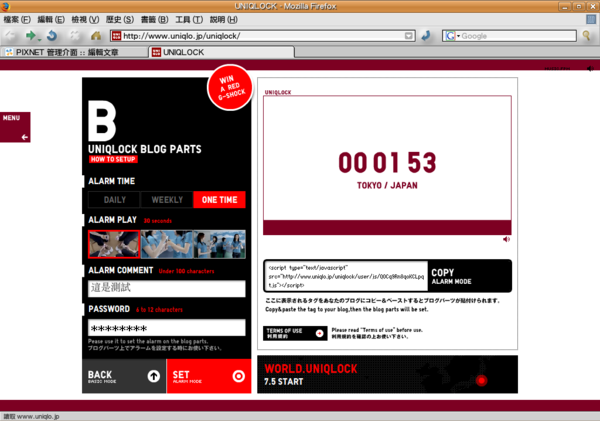Open the 工具 (T) menu
600x421 pixels.
pyautogui.click(x=189, y=20)
